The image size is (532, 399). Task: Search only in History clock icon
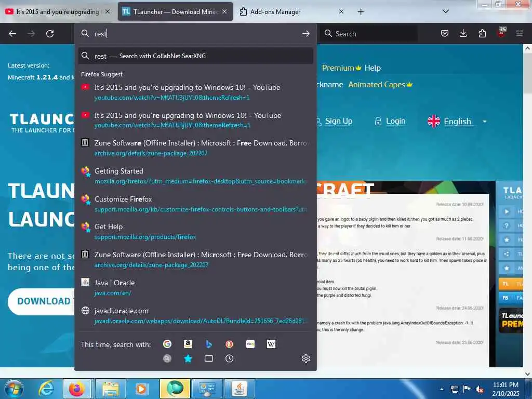229,358
